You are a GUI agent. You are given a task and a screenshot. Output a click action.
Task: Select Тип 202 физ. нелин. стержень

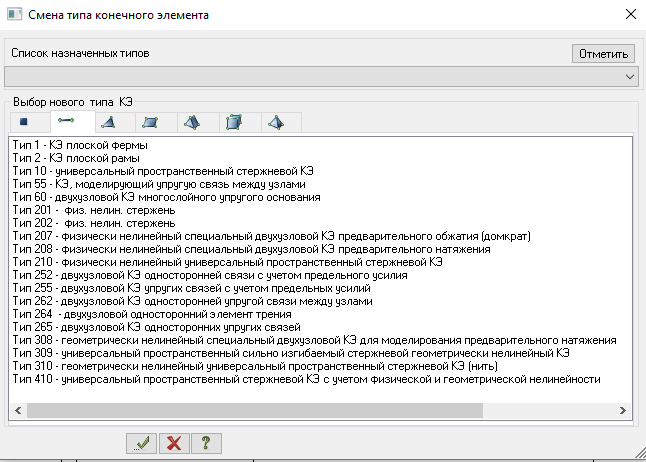pyautogui.click(x=94, y=223)
